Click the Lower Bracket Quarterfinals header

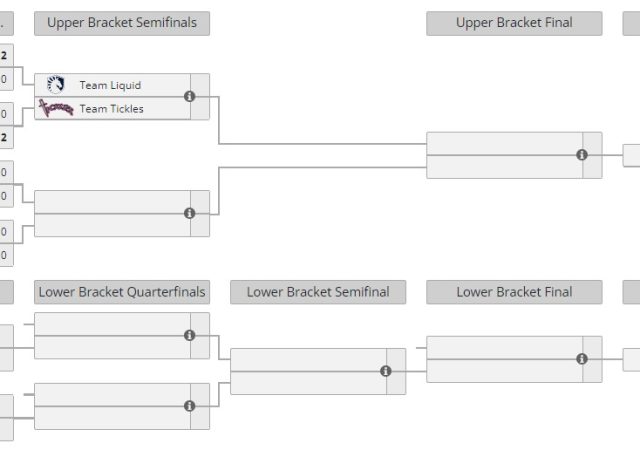[x=122, y=292]
